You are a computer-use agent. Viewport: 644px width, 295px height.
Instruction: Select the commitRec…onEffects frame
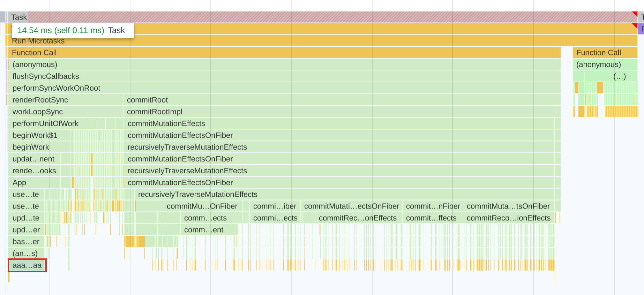click(358, 218)
